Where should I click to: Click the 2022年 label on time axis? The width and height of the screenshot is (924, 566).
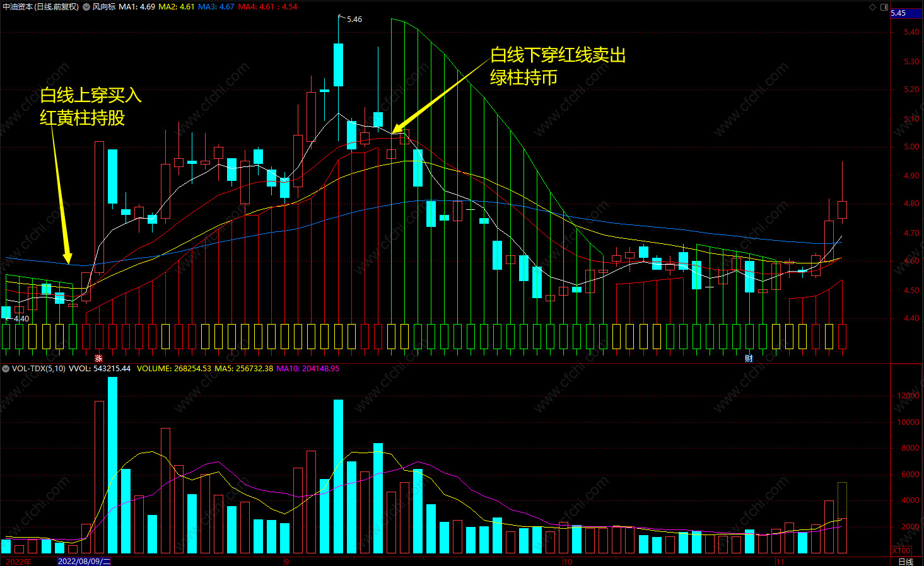point(18,562)
